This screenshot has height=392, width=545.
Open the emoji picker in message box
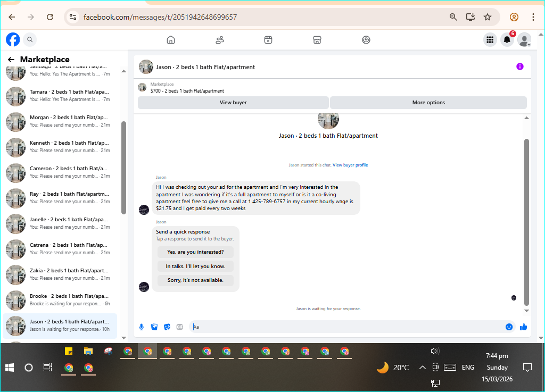509,327
